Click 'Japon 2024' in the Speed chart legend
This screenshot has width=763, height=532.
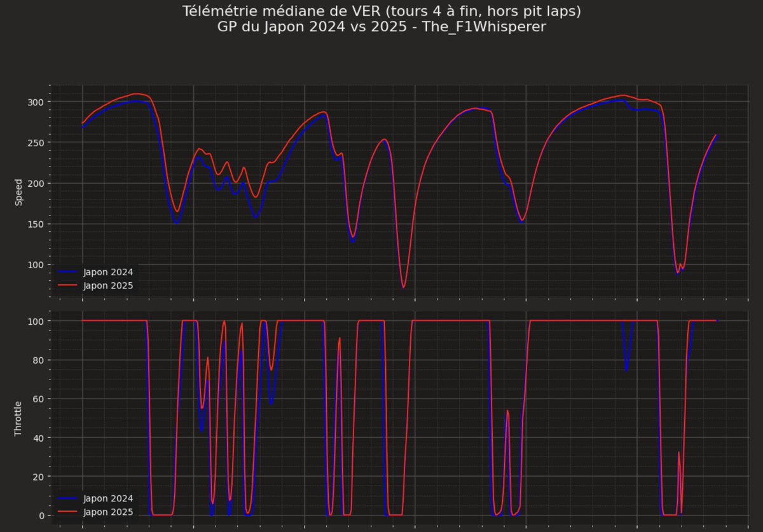click(x=108, y=271)
